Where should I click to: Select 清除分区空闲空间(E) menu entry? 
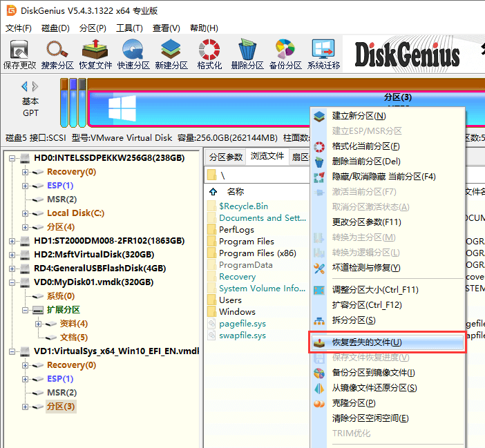(388, 418)
